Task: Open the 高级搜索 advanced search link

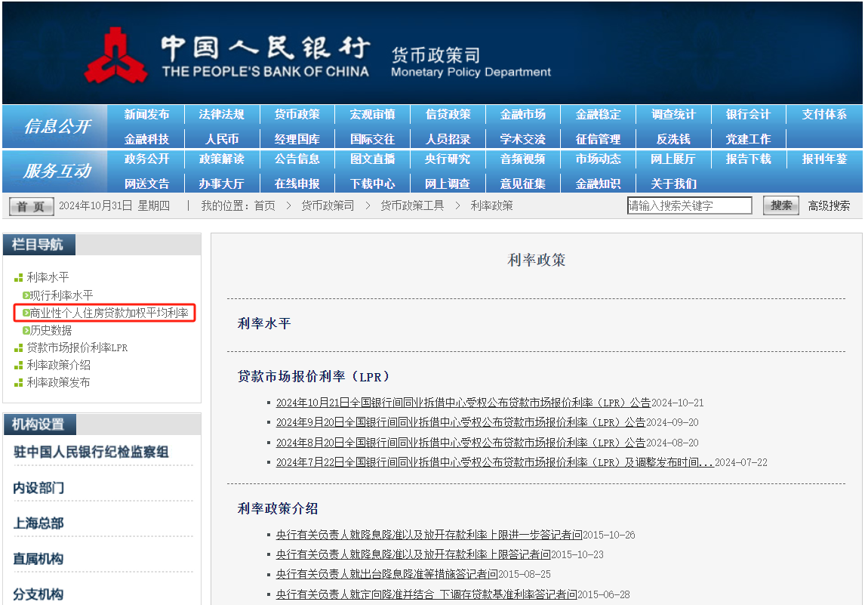Action: point(829,205)
